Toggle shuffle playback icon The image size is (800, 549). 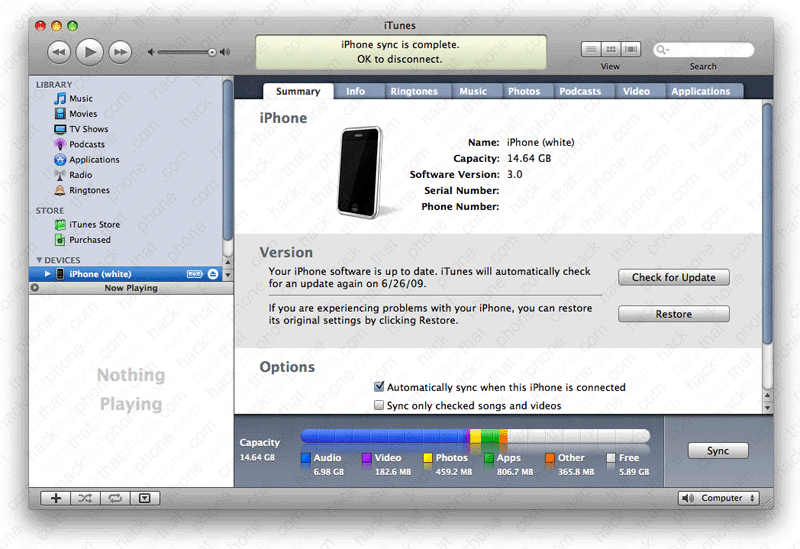(x=85, y=498)
